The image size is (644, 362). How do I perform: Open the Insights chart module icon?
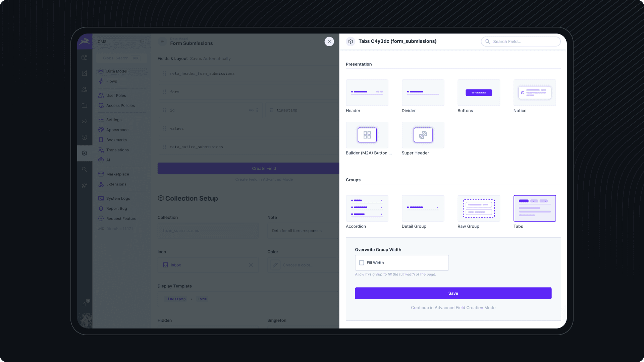pos(85,121)
